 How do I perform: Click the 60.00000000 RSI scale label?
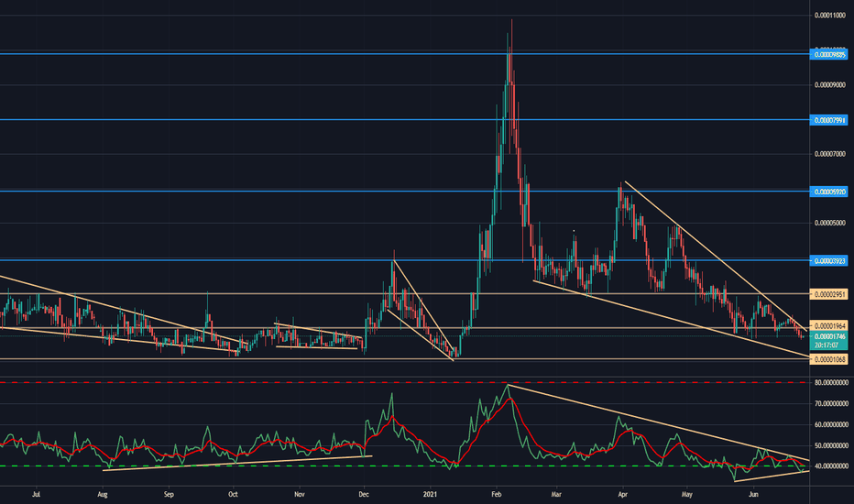click(x=832, y=424)
